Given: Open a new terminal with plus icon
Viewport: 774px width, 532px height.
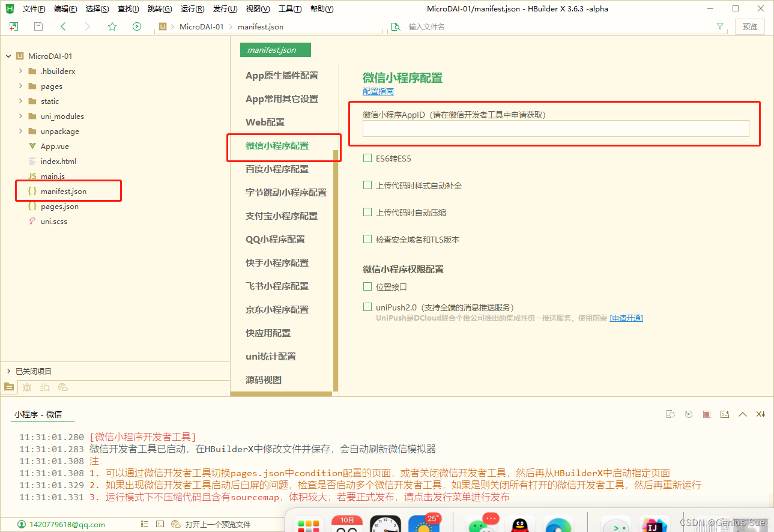Looking at the screenshot, I should [x=725, y=414].
